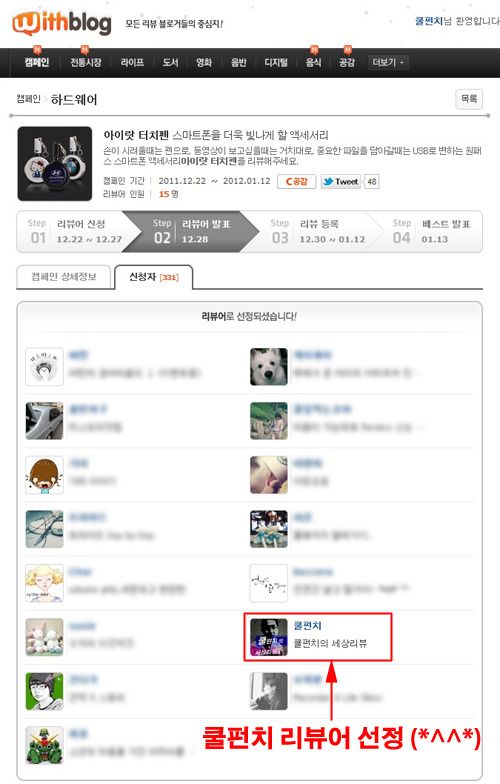Click the blonde cartoon girl avatar
500x784 pixels.
(44, 583)
